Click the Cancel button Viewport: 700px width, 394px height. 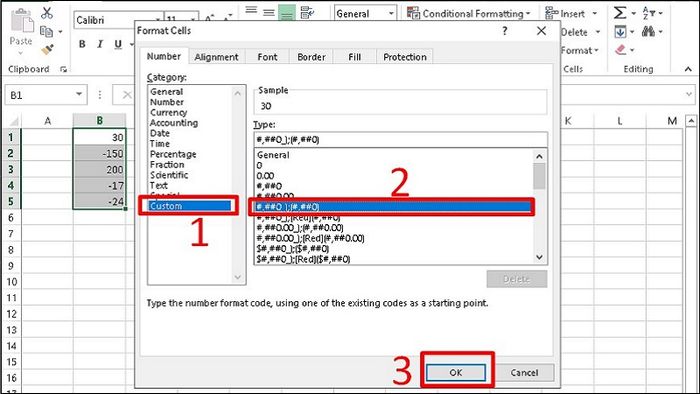[x=525, y=373]
